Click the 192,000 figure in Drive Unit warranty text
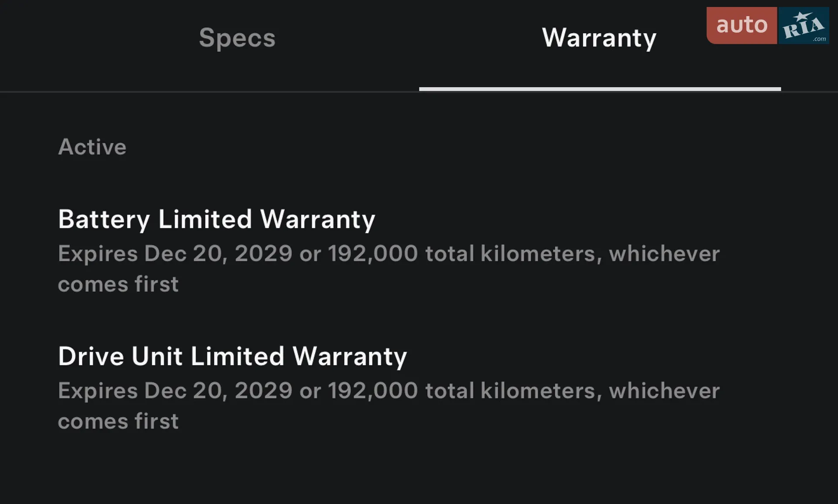The width and height of the screenshot is (838, 504). tap(373, 391)
